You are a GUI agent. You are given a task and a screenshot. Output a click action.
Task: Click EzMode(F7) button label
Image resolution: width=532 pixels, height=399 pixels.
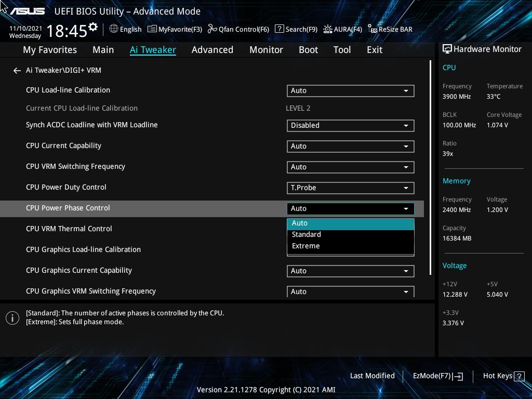[x=432, y=376]
